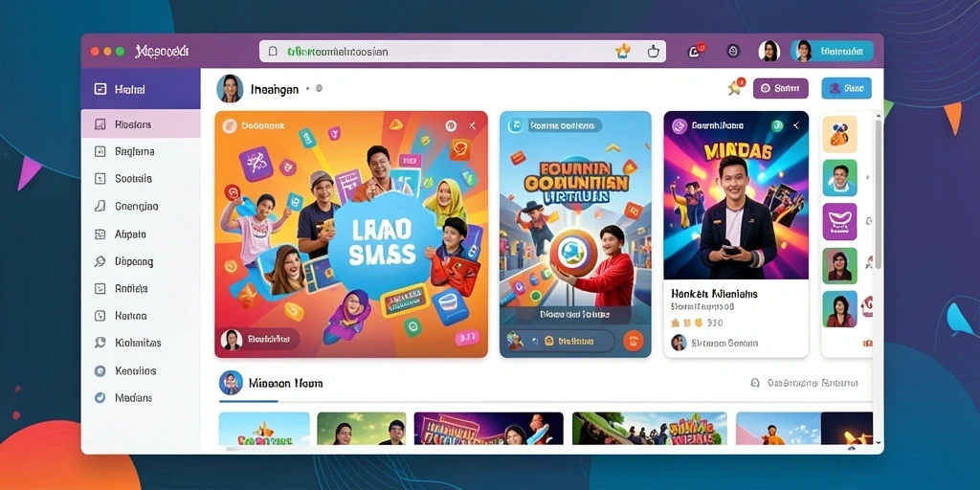Screen dimensions: 980x490
Task: Click the dark round icon beside the title bar avatar
Action: point(733,52)
